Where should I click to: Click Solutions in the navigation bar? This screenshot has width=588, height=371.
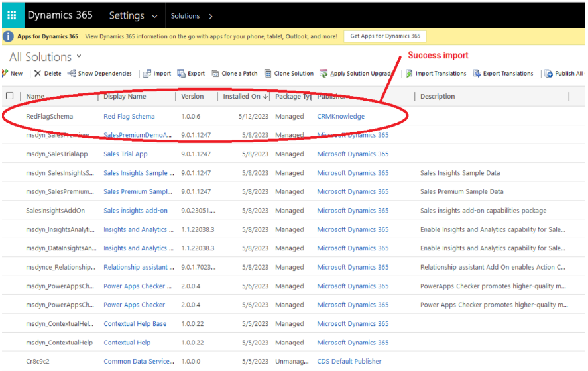[x=185, y=16]
